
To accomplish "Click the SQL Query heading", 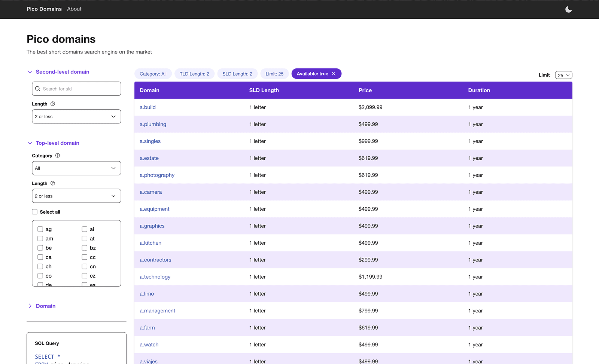I will (47, 343).
